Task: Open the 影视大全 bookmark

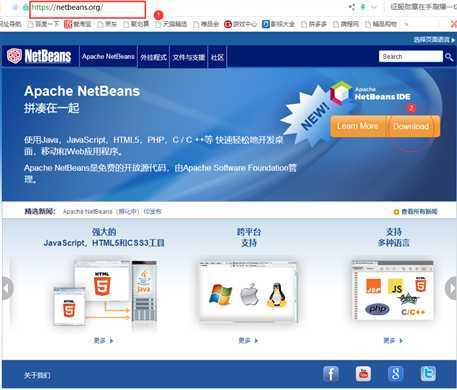Action: pos(278,24)
